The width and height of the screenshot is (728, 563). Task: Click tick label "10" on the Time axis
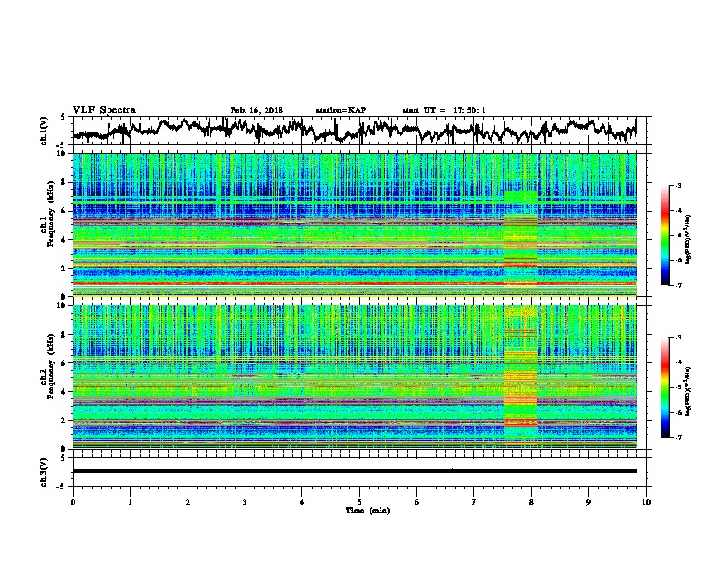[x=646, y=502]
